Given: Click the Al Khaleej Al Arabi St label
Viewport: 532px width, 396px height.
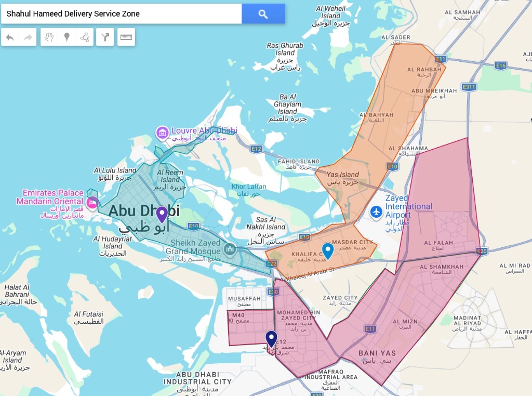Looking at the screenshot, I should pos(307,274).
